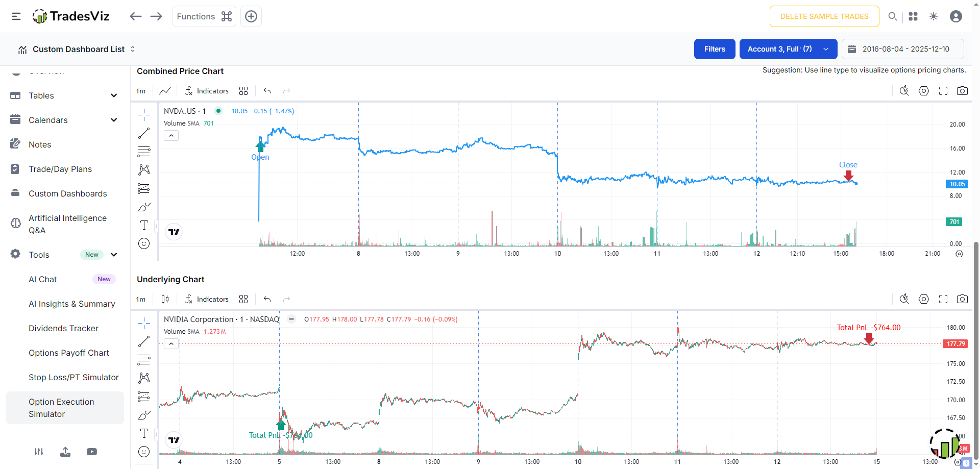Select the crosshair tool in Combined Price Chart
This screenshot has width=980, height=469.
point(144,115)
